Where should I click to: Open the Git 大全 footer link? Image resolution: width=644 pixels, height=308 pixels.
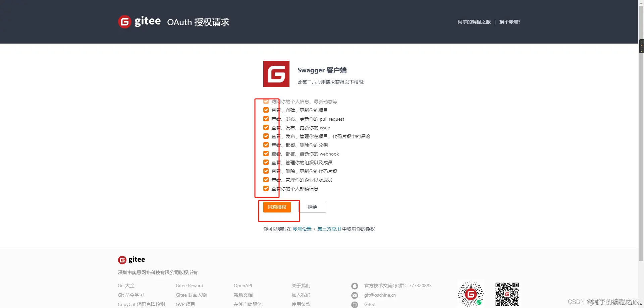tap(126, 286)
